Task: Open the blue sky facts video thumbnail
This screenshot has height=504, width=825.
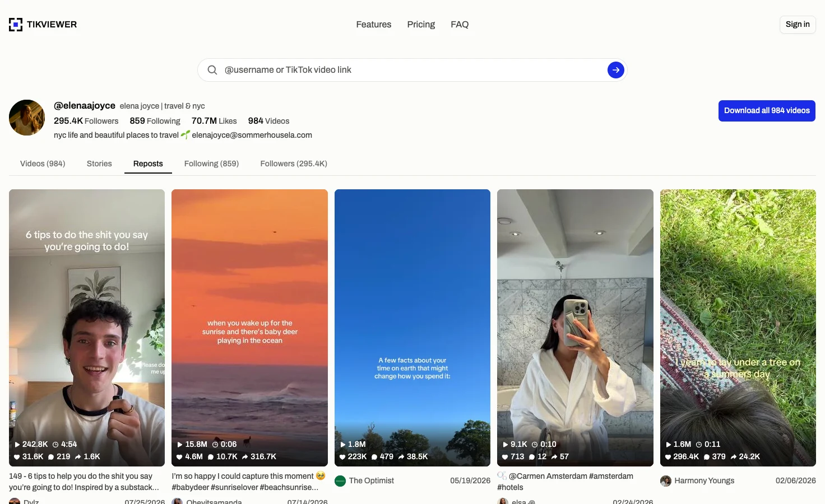Action: pyautogui.click(x=412, y=328)
